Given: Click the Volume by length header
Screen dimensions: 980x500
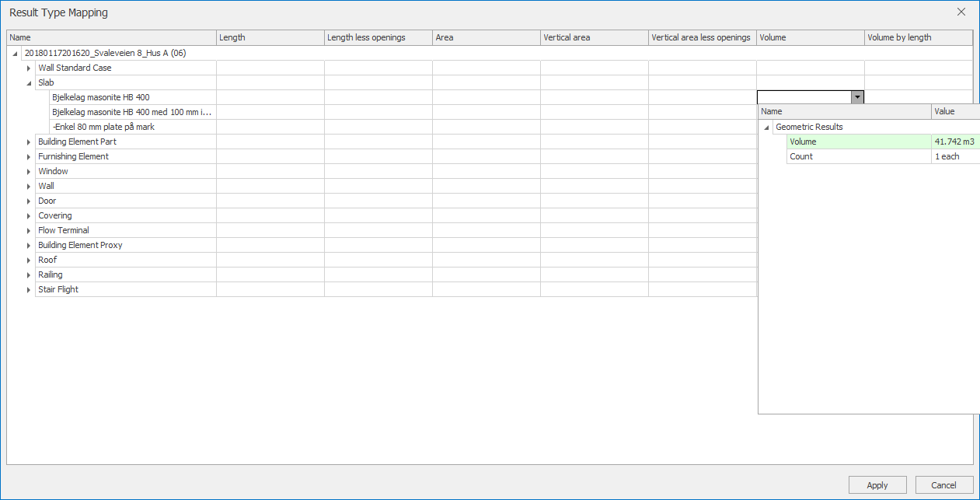Looking at the screenshot, I should coord(917,37).
